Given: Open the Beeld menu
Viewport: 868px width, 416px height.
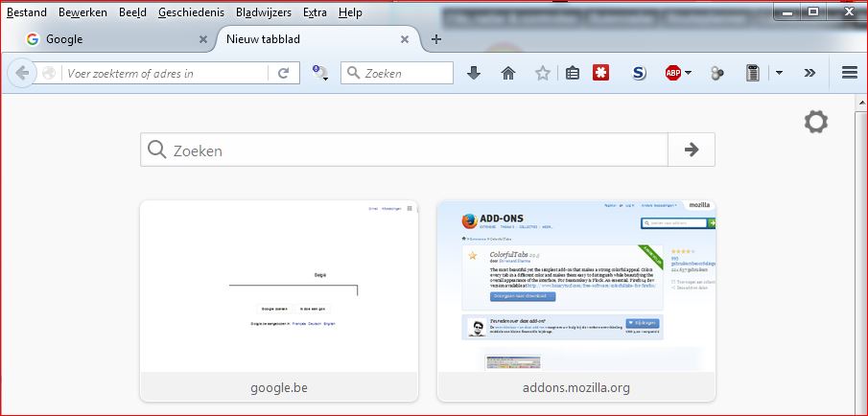Looking at the screenshot, I should tap(132, 12).
